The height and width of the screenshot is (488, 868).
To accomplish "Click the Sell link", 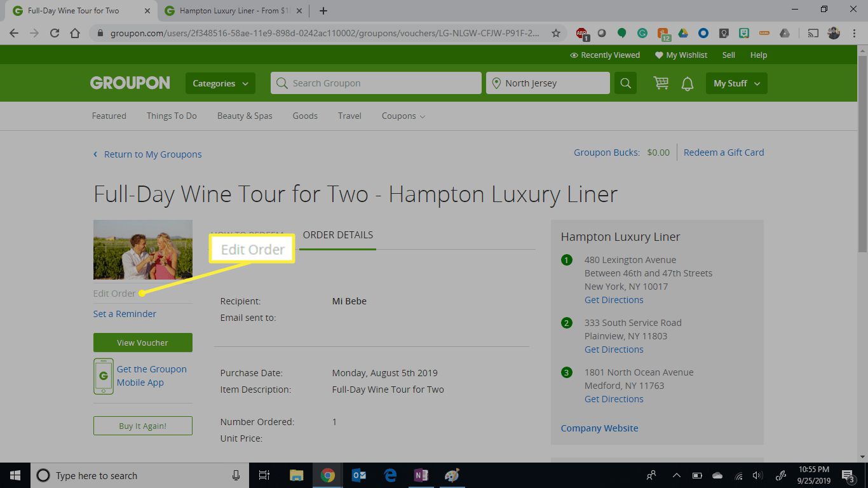I will point(729,55).
